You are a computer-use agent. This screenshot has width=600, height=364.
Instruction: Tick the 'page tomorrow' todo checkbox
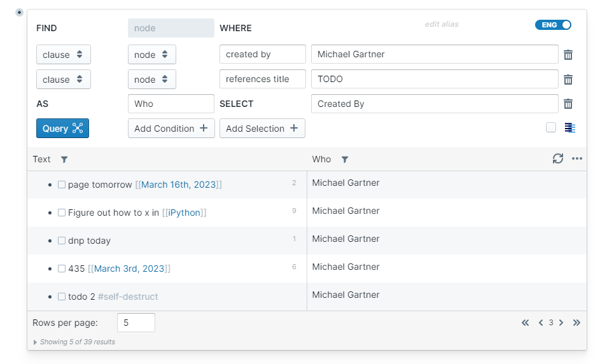click(62, 185)
